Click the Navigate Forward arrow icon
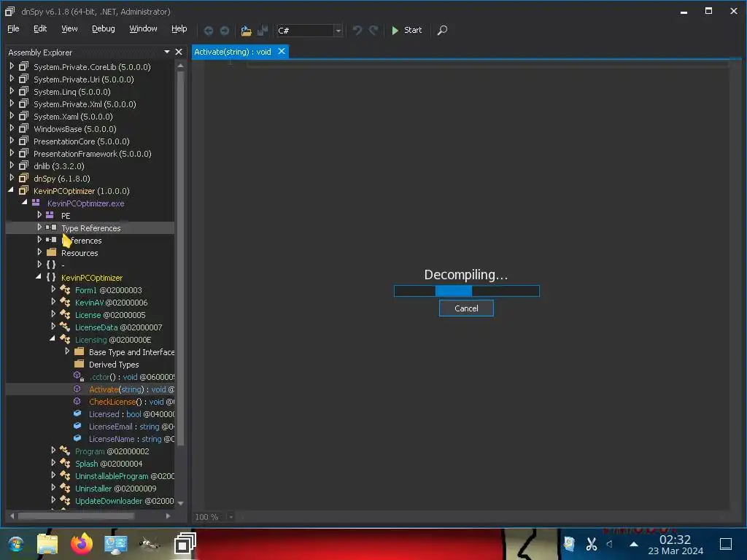 pos(225,31)
